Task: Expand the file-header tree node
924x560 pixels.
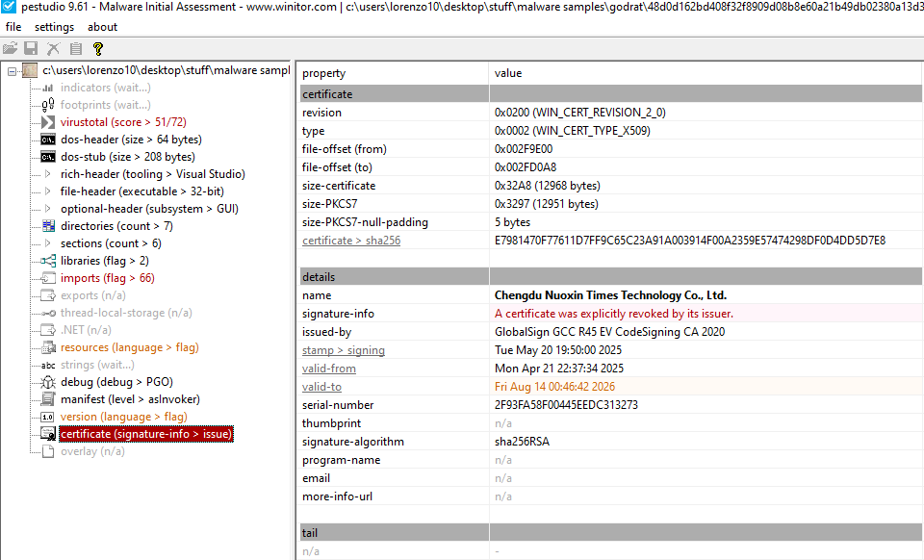Action: 48,191
